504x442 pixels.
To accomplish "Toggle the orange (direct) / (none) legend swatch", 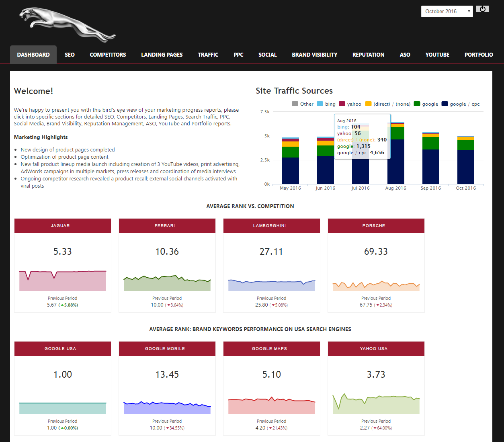I will (368, 104).
